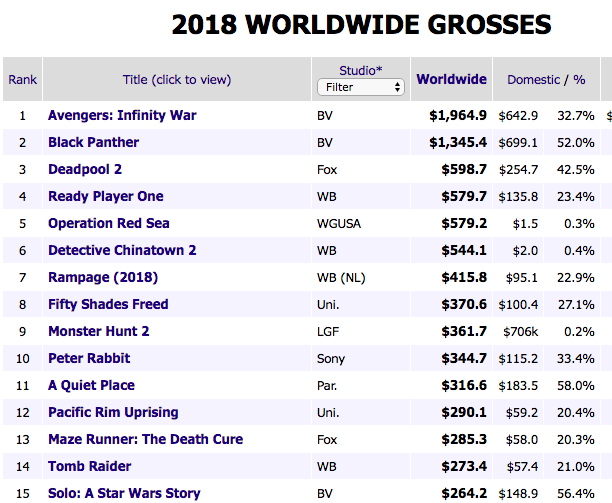Sort by Domestic column header
612x503 pixels.
point(533,80)
